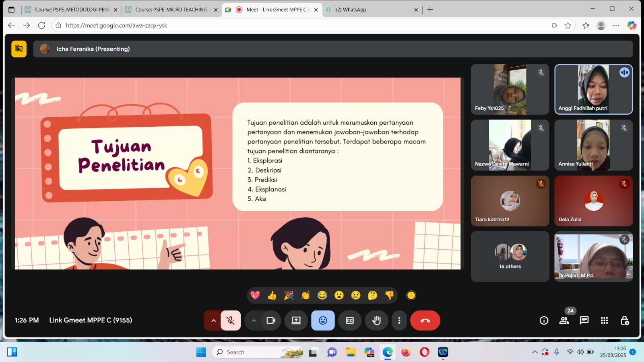Select the yellow reaction skin tone swatch
644x362 pixels.
pos(411,296)
